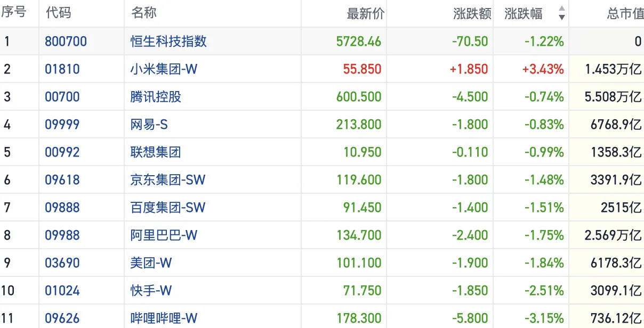Select change amount -5.800
This screenshot has height=328, width=644.
[x=470, y=318]
